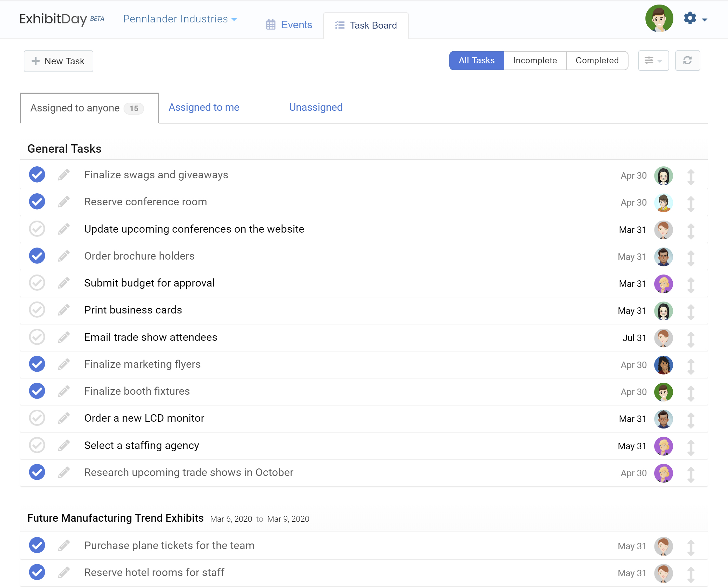
Task: Click pencil icon beside 'Print business cards'
Action: point(64,310)
